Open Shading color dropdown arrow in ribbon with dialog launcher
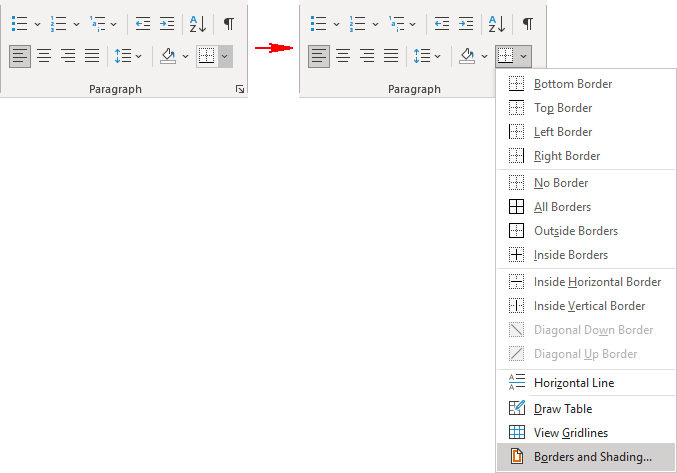This screenshot has width=677, height=473. 185,56
